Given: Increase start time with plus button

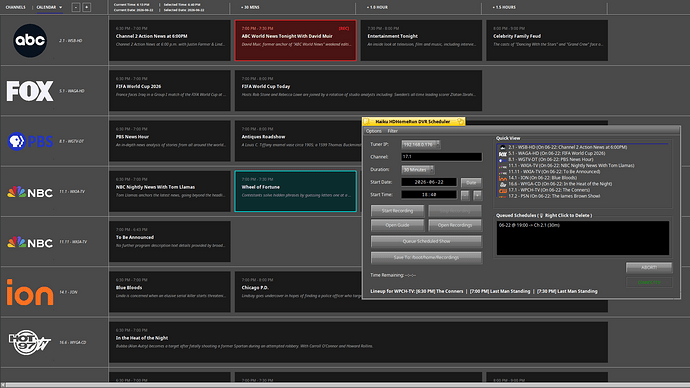Looking at the screenshot, I should [x=477, y=195].
